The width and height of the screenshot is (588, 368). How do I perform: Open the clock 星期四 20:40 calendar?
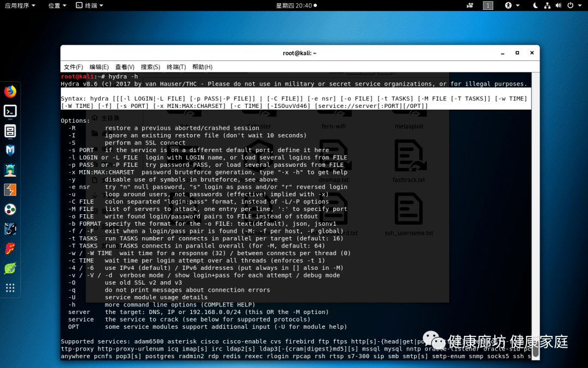[296, 5]
